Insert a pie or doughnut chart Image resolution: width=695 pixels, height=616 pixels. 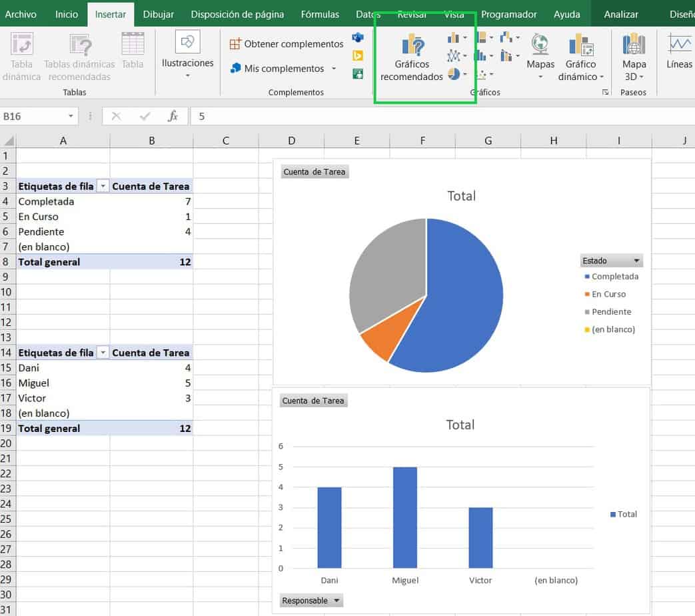[457, 74]
